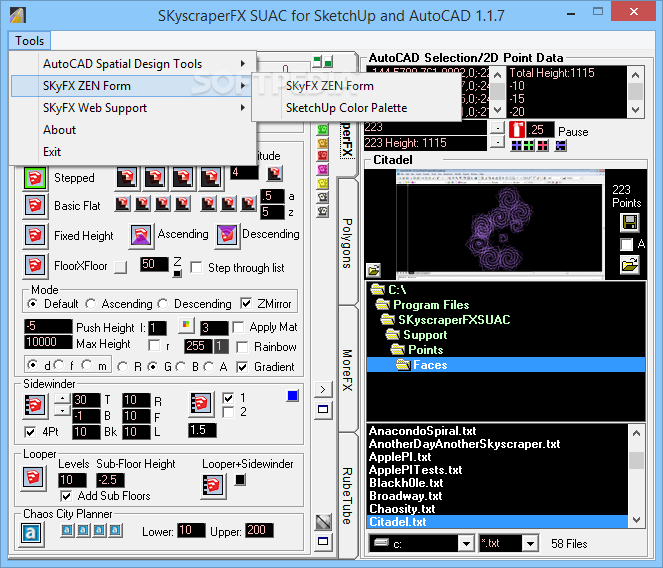Click the second Sidewinder SketchUp icon left of checkbox 1
This screenshot has width=663, height=568.
tap(201, 403)
